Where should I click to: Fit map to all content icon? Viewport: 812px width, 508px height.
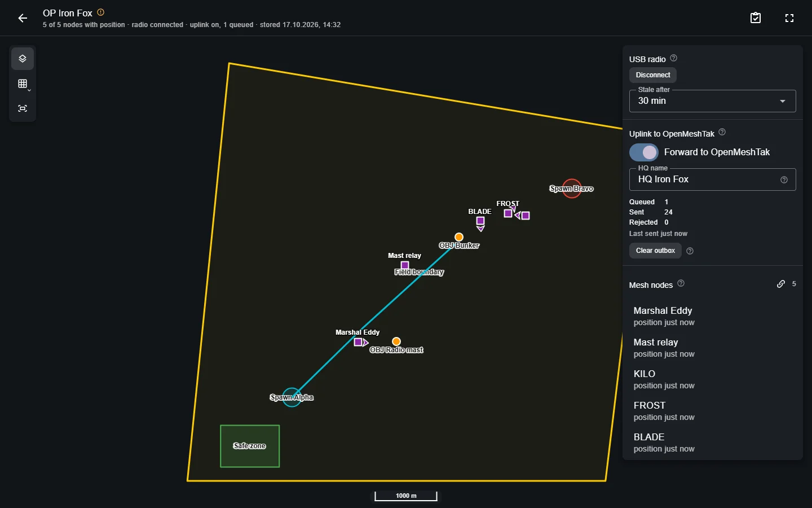pyautogui.click(x=23, y=108)
